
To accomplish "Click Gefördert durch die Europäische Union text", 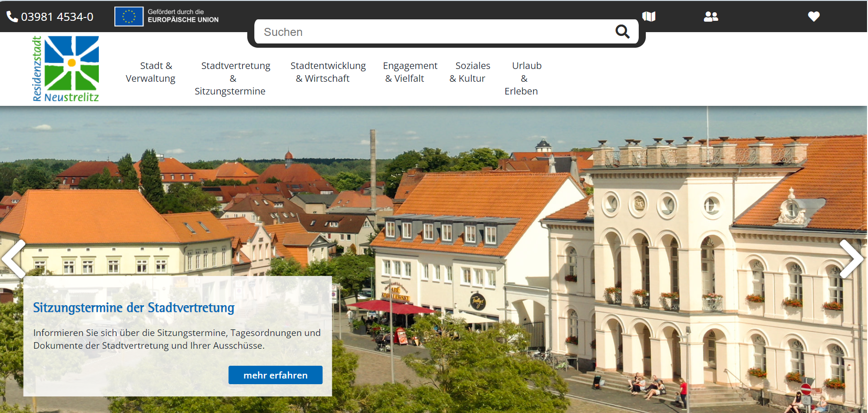I will (x=183, y=16).
